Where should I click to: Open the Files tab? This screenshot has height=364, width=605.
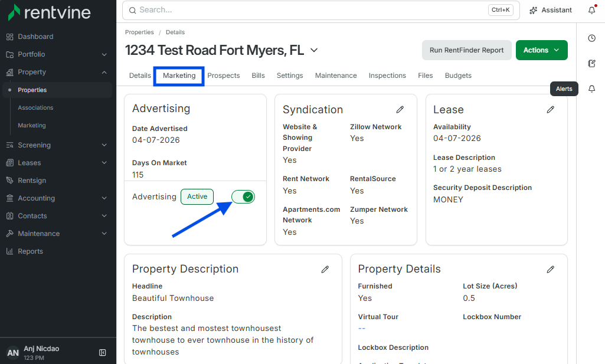tap(425, 76)
